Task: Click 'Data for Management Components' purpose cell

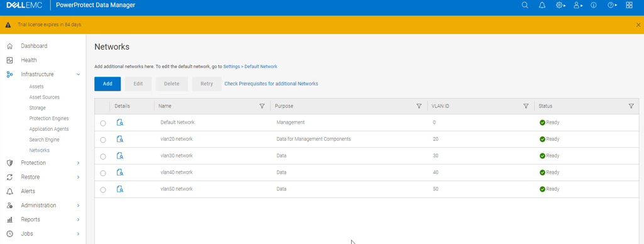Action: pyautogui.click(x=314, y=139)
